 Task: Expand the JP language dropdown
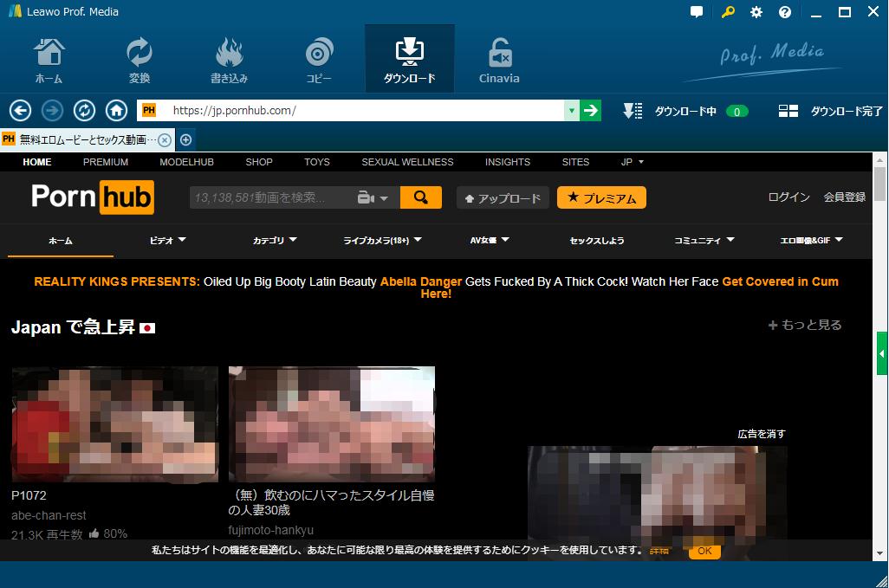(633, 162)
